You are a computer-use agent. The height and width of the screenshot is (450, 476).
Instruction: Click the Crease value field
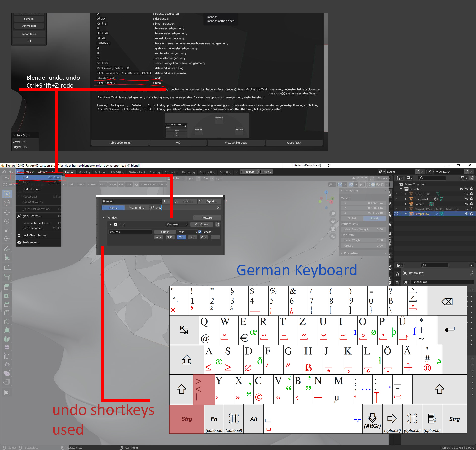click(363, 246)
